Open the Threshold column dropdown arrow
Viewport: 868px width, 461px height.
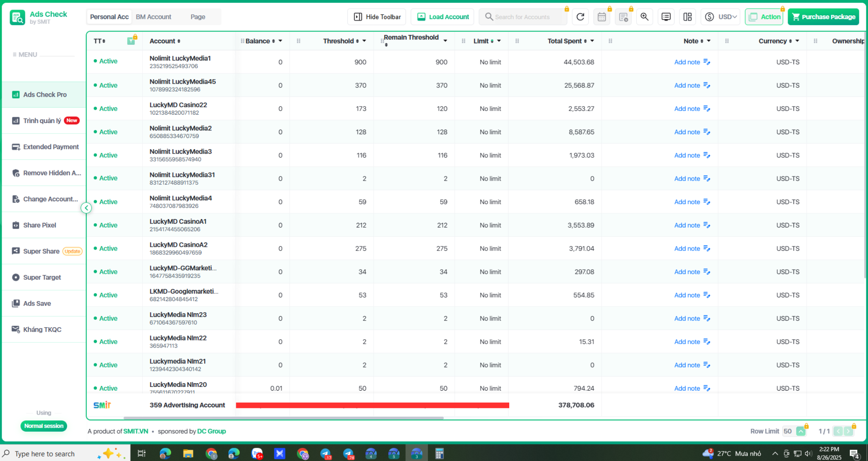[364, 41]
